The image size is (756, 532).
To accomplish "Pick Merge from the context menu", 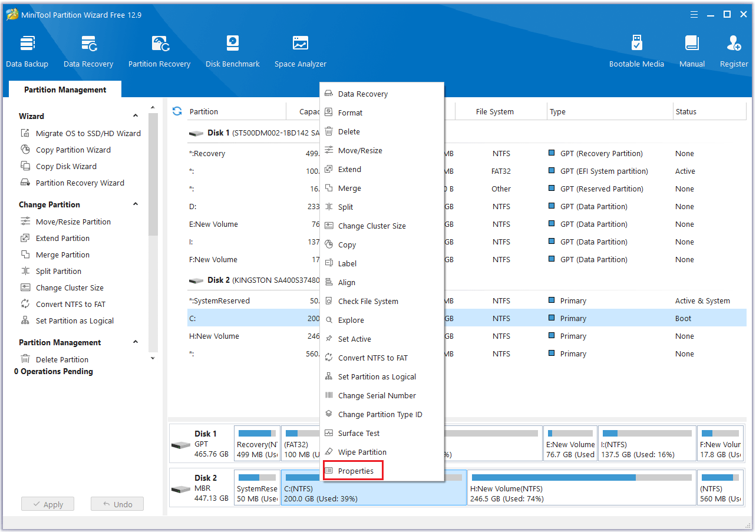I will click(381, 188).
